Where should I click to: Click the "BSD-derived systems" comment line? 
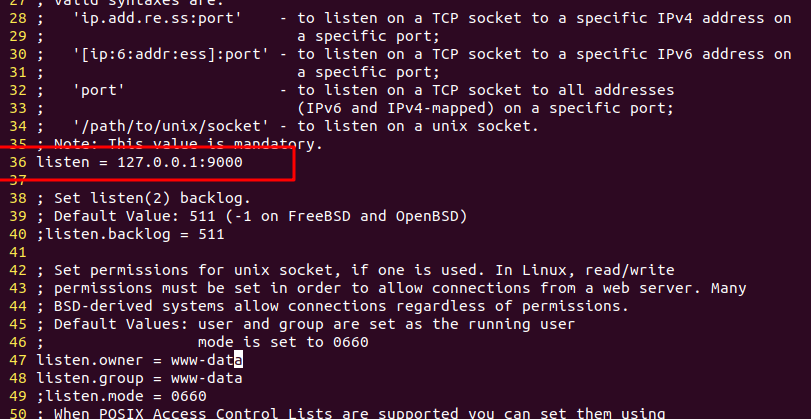[x=333, y=306]
